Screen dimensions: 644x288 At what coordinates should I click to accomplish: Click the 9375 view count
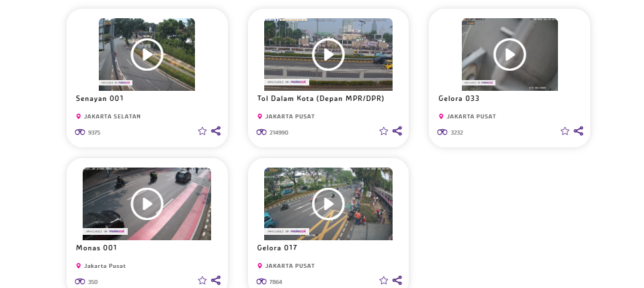click(x=94, y=133)
